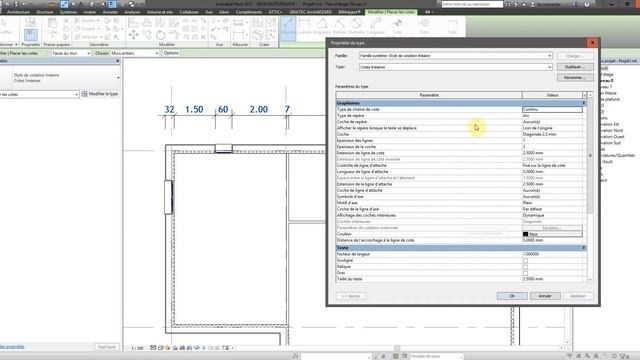640x360 pixels.
Task: Click the thin lines icon in quick access toolbar
Action: pos(112,4)
